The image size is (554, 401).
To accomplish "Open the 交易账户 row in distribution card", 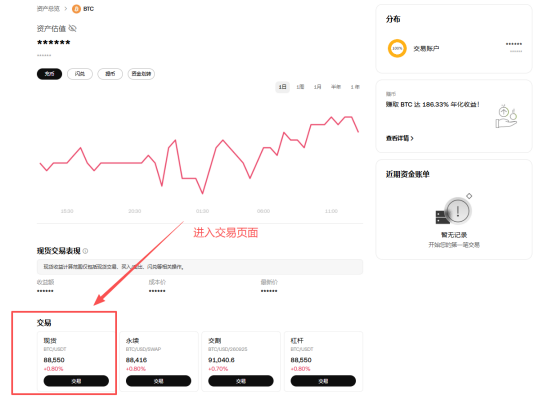I will point(454,48).
